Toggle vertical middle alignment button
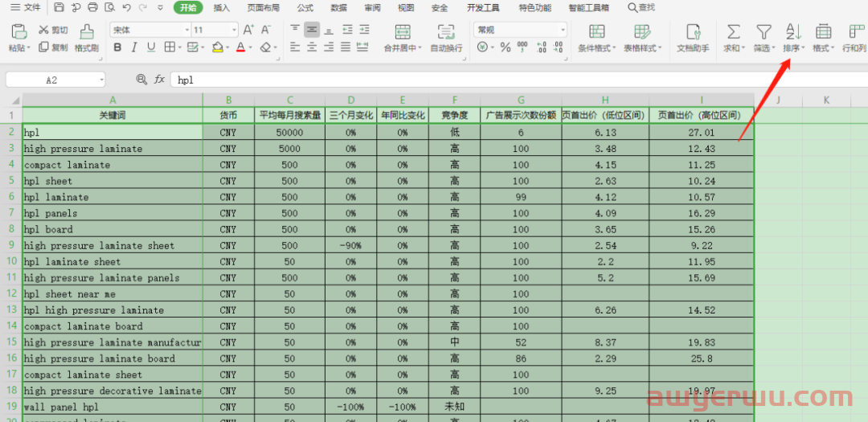 [x=312, y=30]
